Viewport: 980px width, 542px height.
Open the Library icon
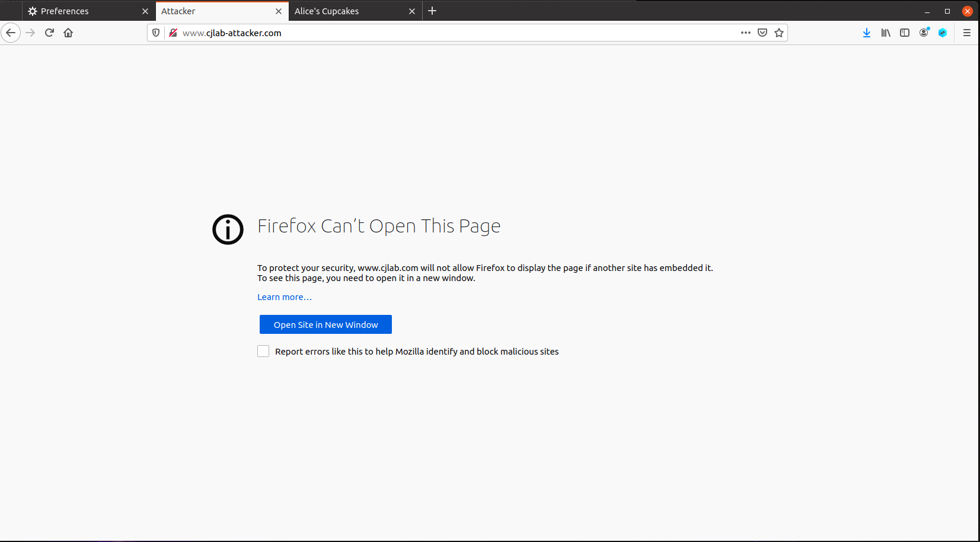(886, 33)
